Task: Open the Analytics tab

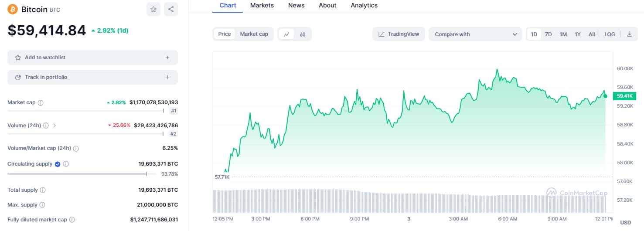Action: point(364,6)
